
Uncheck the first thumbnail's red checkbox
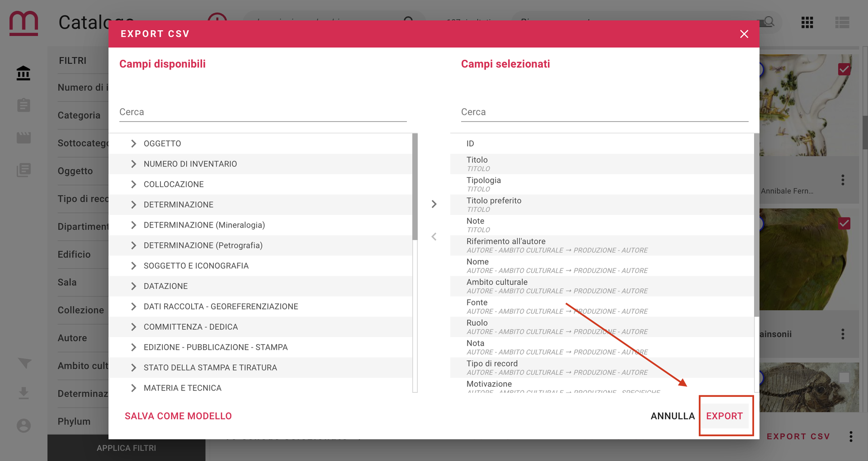[844, 69]
